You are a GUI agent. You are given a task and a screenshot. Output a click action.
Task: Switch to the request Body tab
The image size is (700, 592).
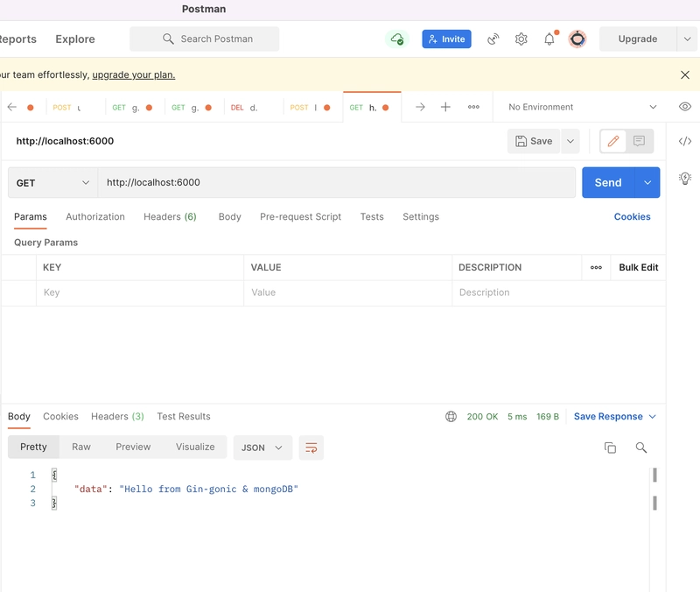(x=230, y=216)
